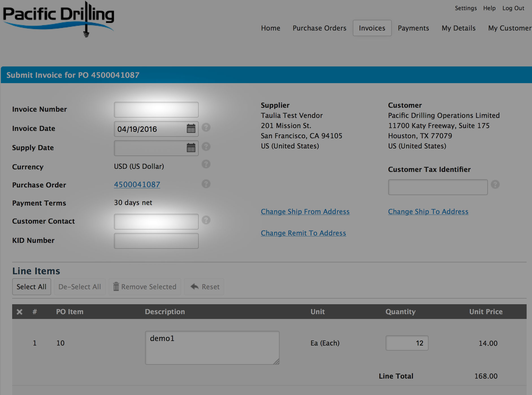The height and width of the screenshot is (395, 532).
Task: Show help for Customer Contact field
Action: point(206,220)
